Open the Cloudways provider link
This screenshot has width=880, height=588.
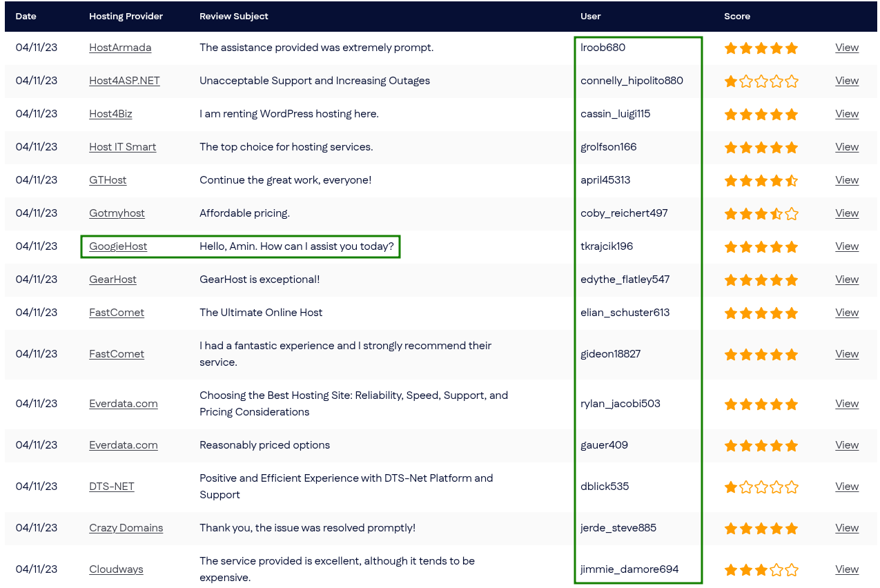coord(116,569)
